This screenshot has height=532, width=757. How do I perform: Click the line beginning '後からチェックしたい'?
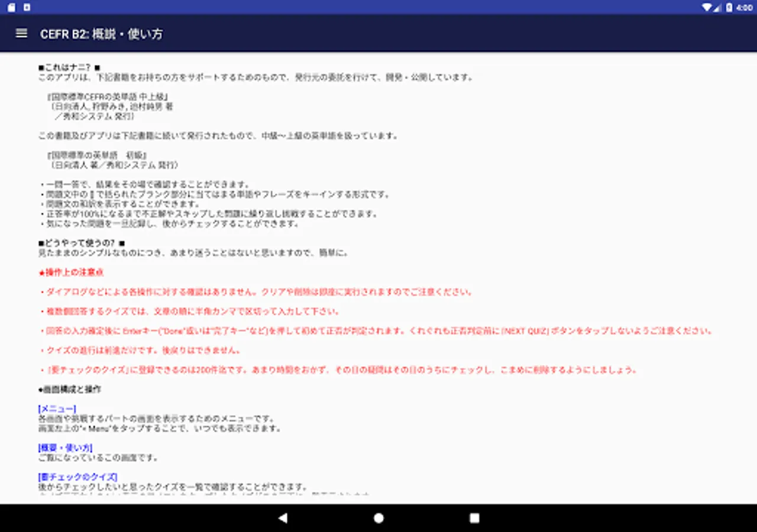173,487
